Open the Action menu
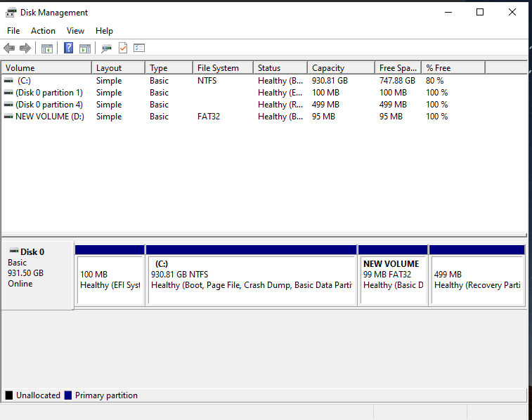Screen dimensions: 532x420 pos(43,31)
